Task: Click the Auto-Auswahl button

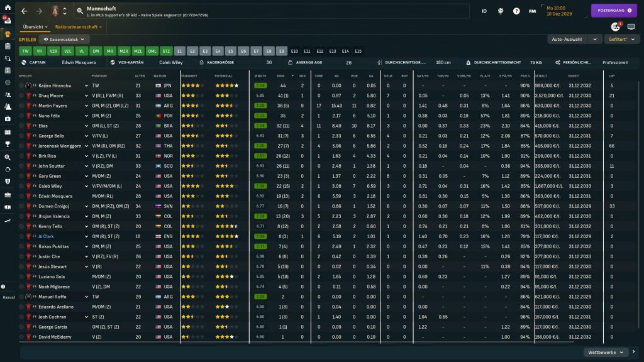Action: click(x=568, y=39)
